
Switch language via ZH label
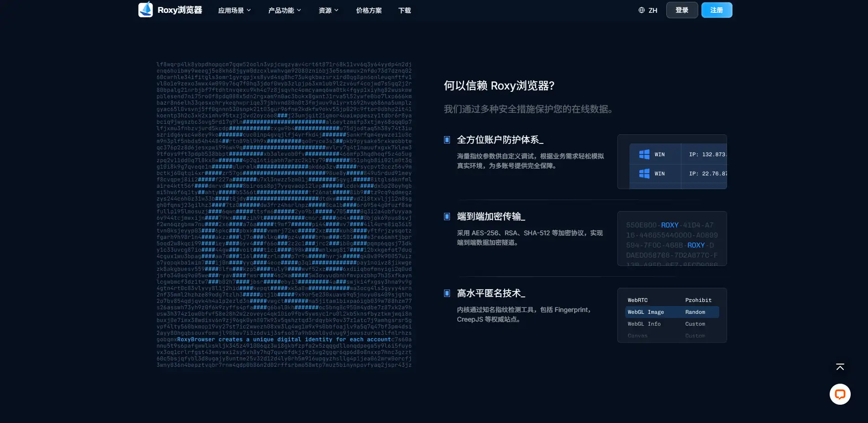coord(653,10)
